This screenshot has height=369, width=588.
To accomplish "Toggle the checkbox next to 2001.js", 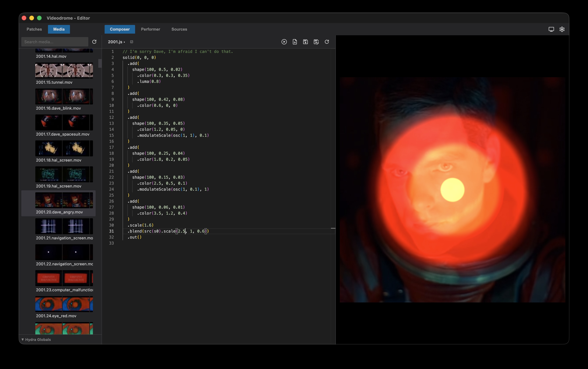I will point(132,42).
